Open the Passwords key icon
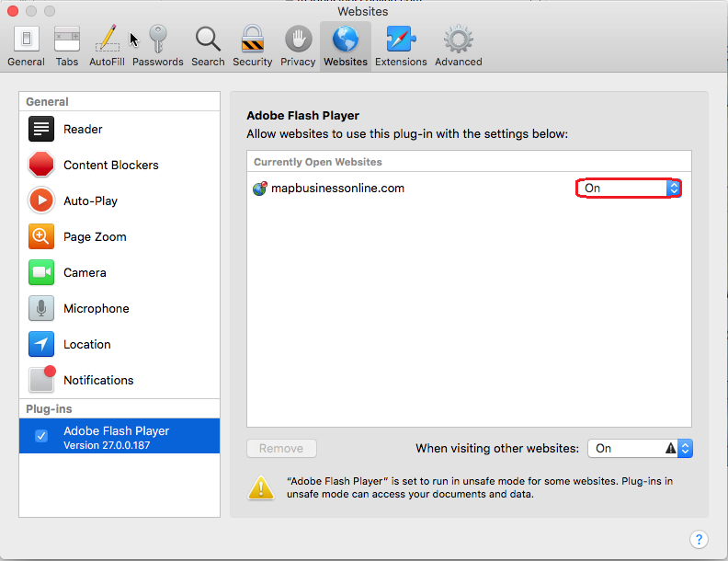This screenshot has width=728, height=561. click(x=158, y=39)
